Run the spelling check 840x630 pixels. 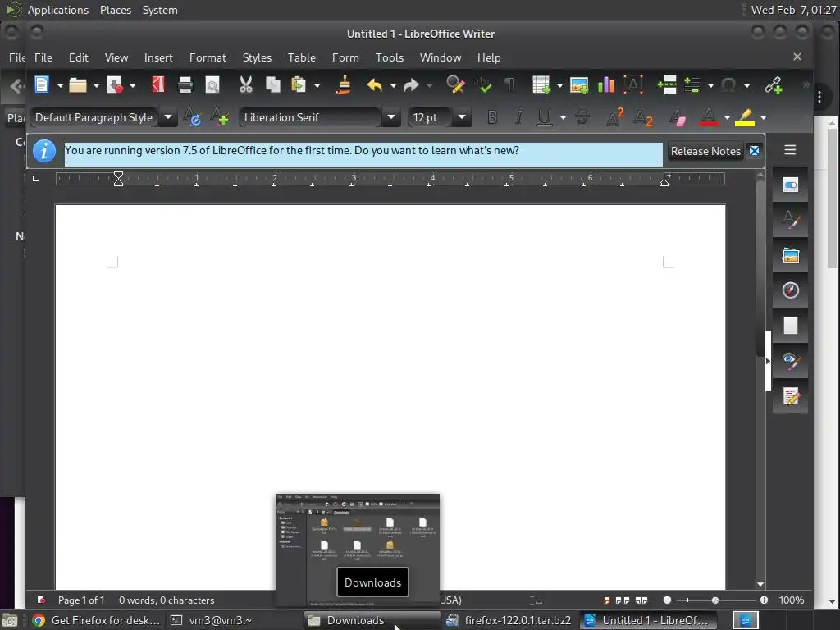(x=482, y=84)
